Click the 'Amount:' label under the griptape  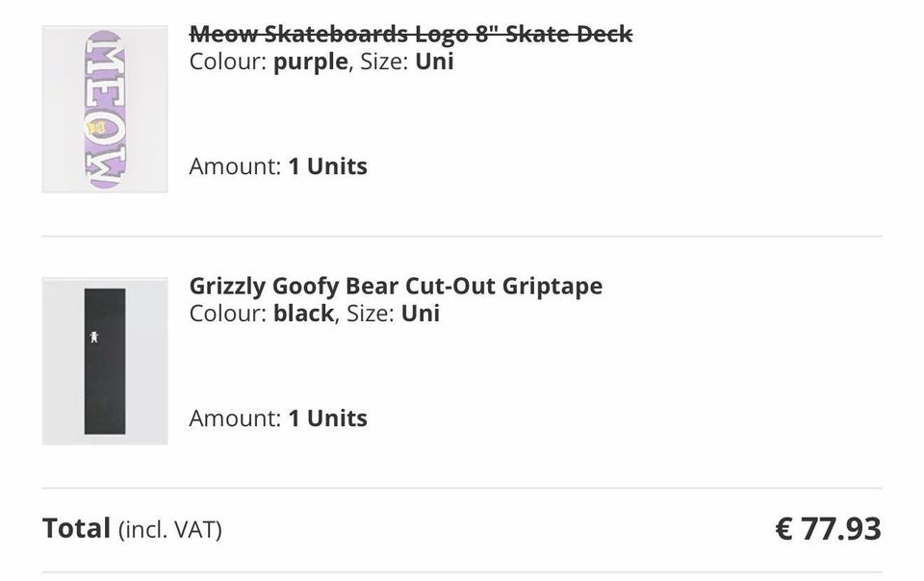click(235, 418)
